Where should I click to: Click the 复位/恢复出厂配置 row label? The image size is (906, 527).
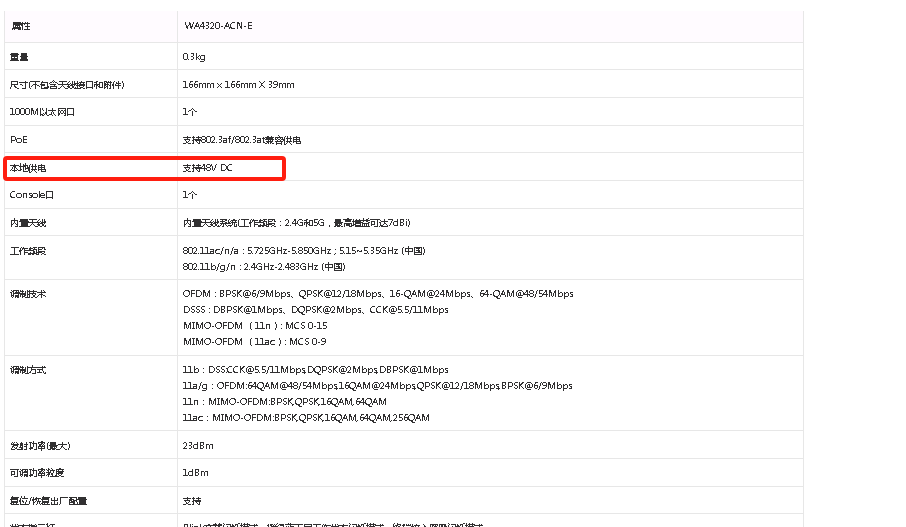(x=49, y=501)
